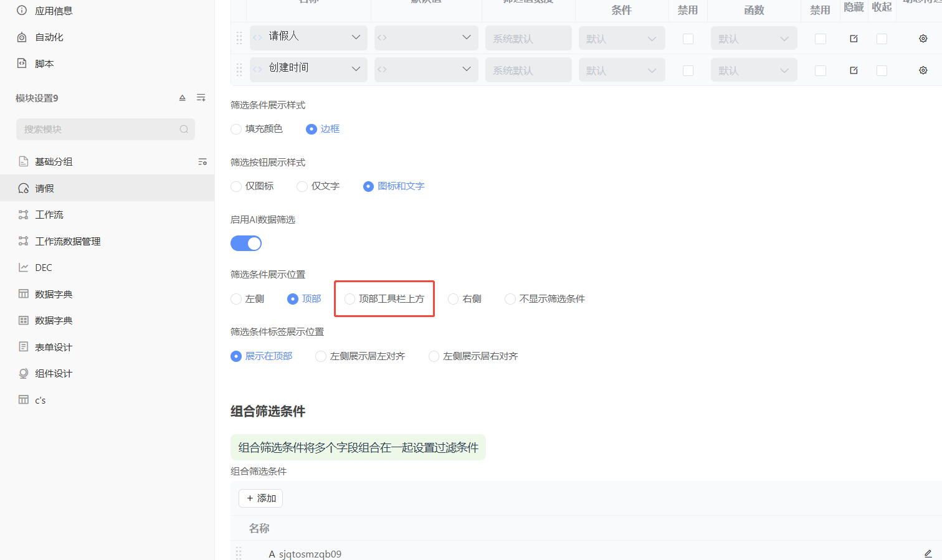Open the 脚本 entry in the sidebar
Screen dimensions: 942x560
[44, 64]
